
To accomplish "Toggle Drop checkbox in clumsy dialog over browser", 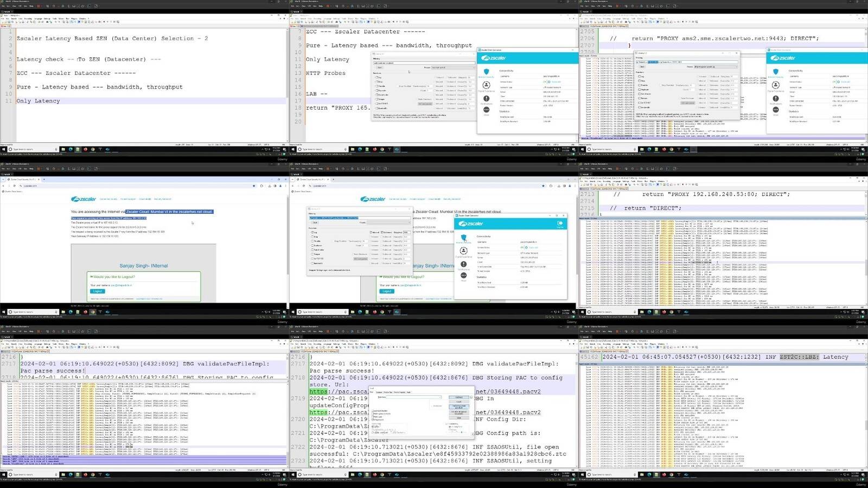I will [311, 237].
